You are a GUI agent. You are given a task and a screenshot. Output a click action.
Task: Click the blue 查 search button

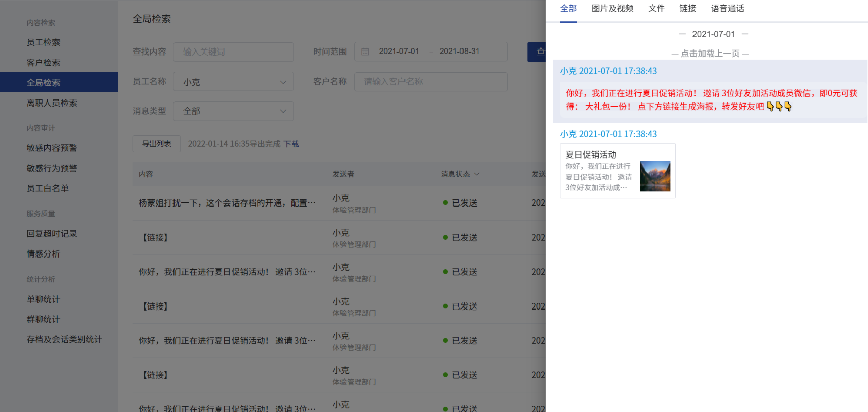pos(537,52)
